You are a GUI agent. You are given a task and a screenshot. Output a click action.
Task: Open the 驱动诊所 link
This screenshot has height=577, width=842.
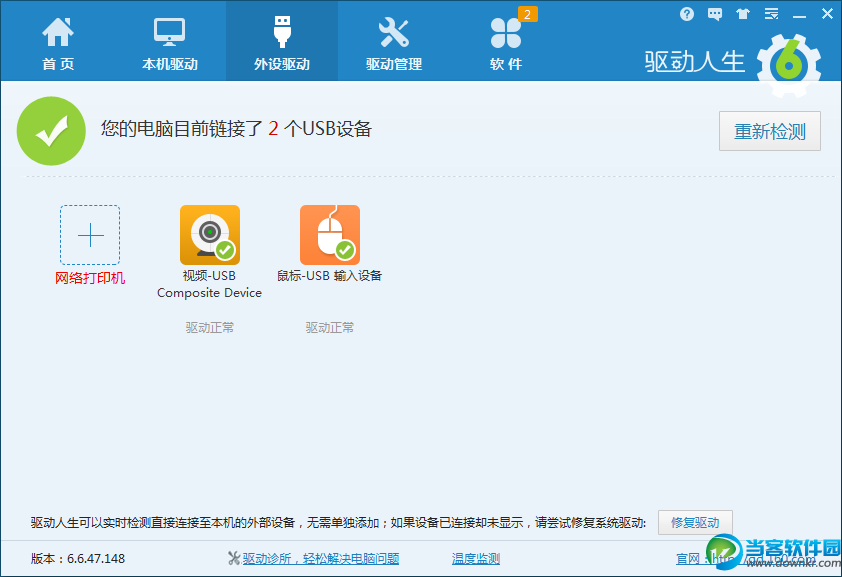click(321, 559)
